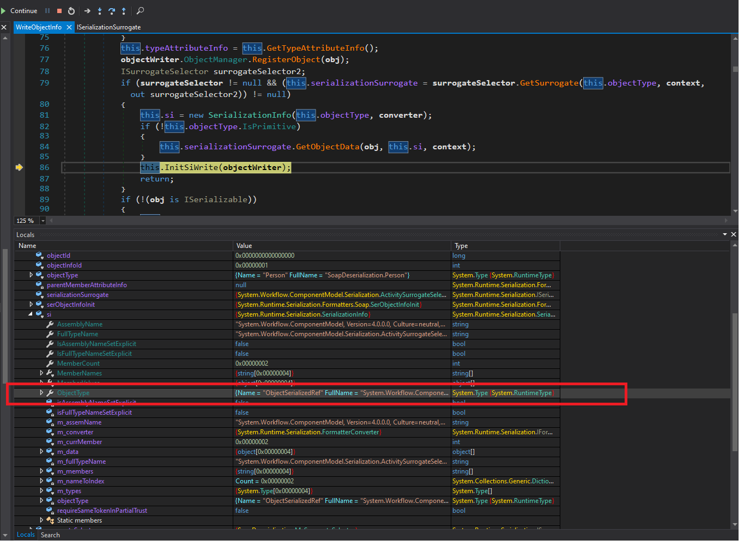This screenshot has width=756, height=558.
Task: Stop debugging with the red square icon
Action: (59, 11)
